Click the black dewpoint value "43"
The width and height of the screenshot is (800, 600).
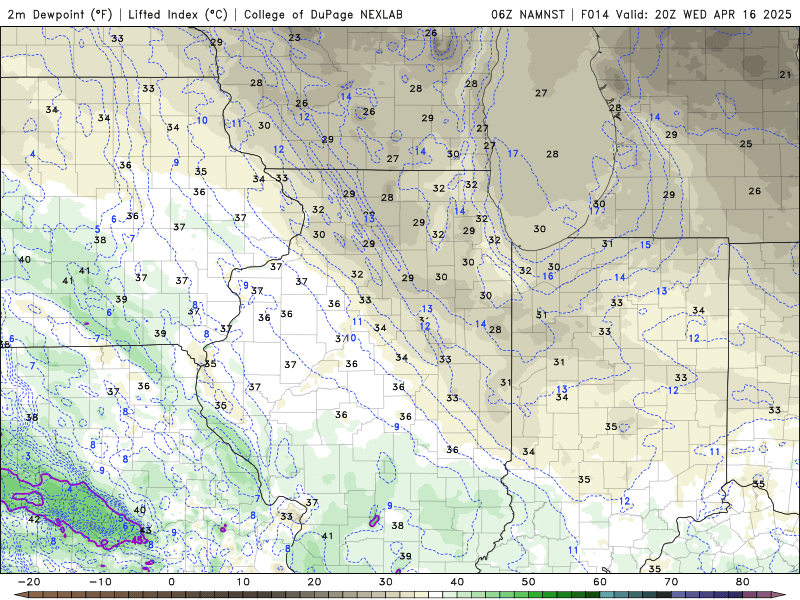click(x=145, y=530)
